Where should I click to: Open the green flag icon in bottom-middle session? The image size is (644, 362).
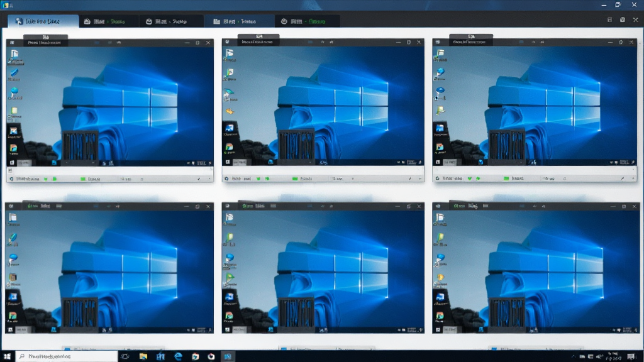pyautogui.click(x=230, y=278)
